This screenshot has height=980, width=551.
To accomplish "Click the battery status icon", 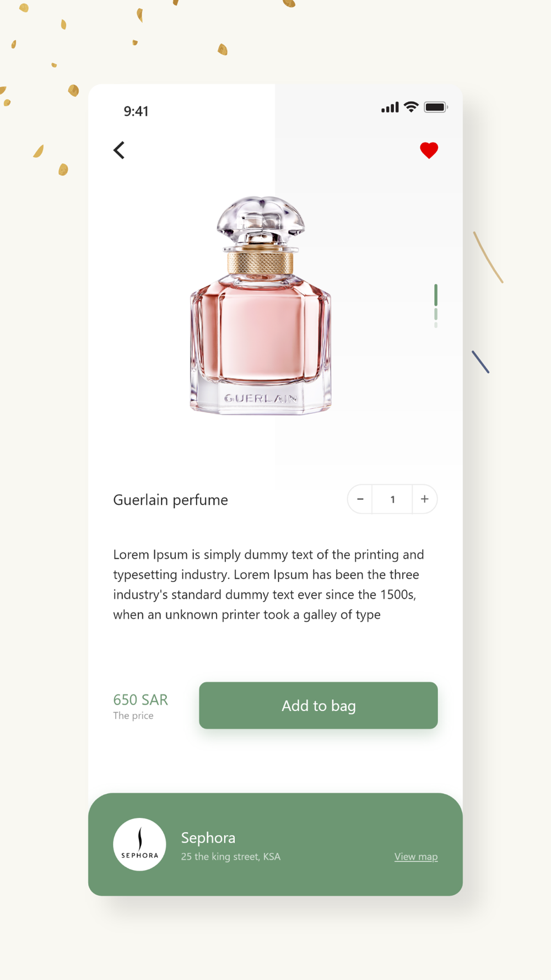I will pos(436,107).
